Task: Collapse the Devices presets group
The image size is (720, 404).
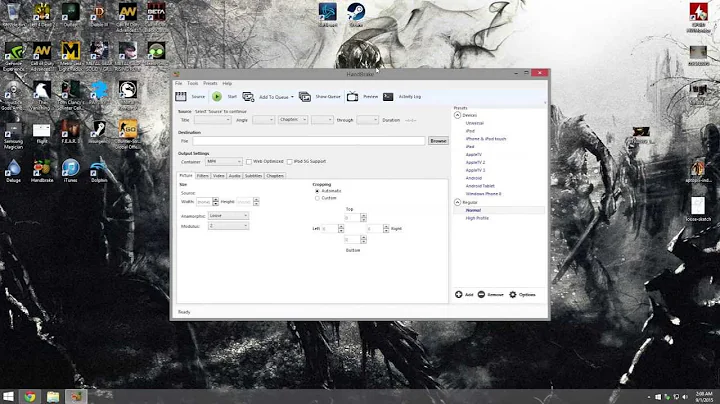Action: (457, 115)
